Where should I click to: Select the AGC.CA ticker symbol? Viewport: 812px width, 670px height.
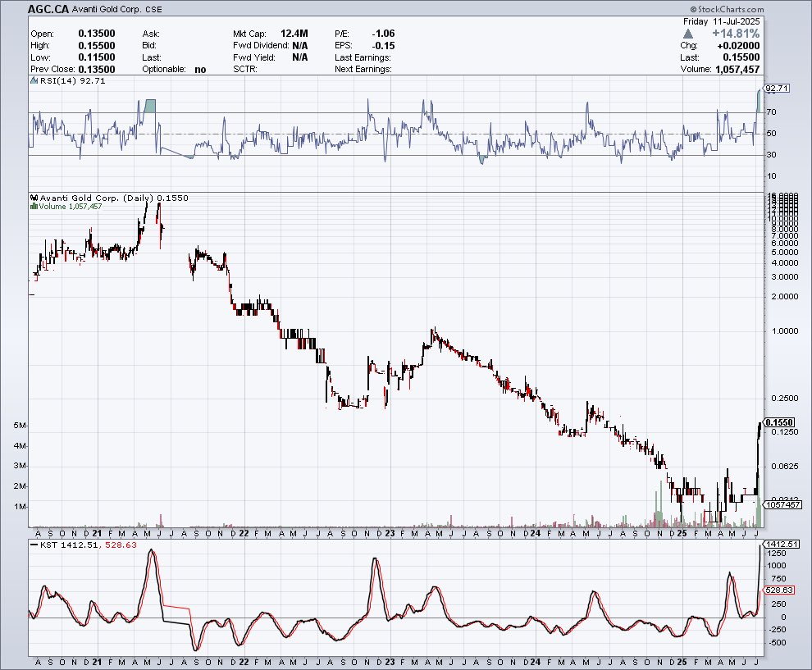coord(48,9)
